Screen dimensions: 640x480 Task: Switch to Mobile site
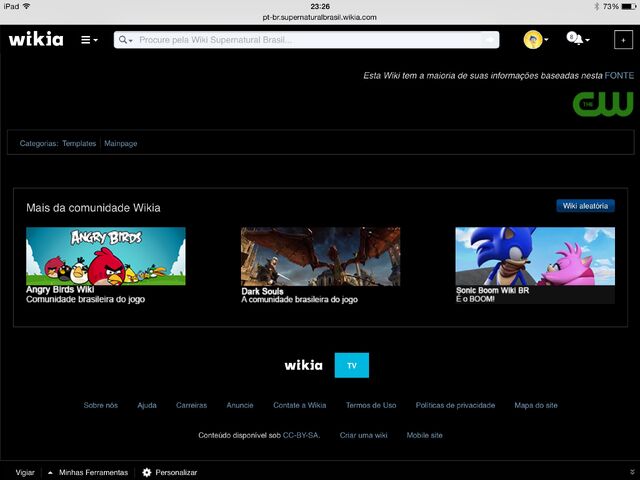pos(424,435)
